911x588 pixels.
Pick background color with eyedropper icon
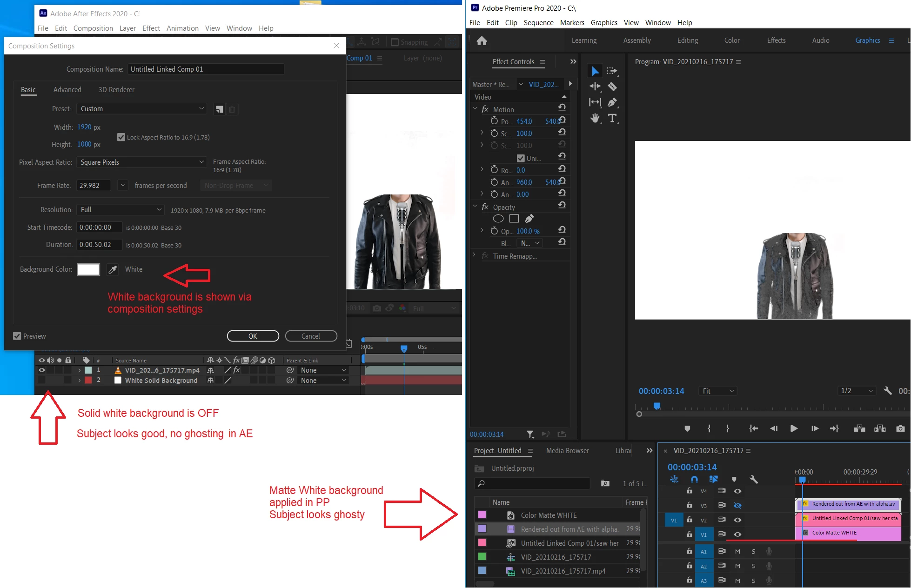click(113, 270)
